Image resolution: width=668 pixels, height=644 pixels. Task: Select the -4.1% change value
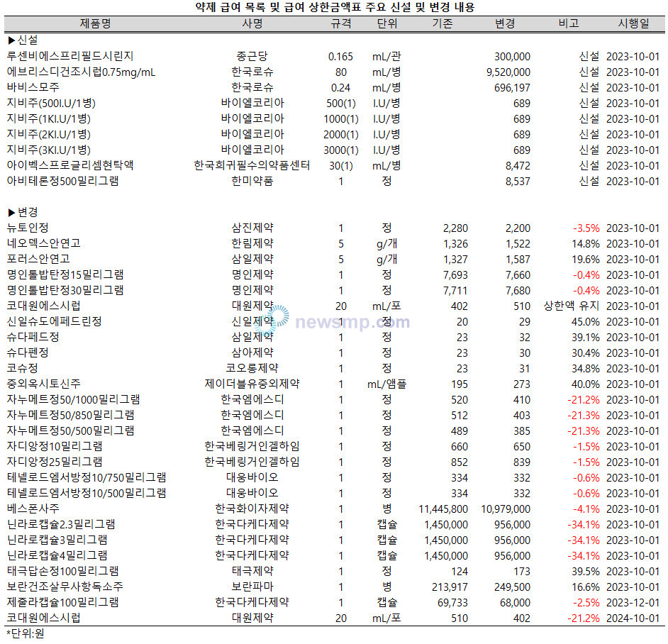pyautogui.click(x=586, y=509)
